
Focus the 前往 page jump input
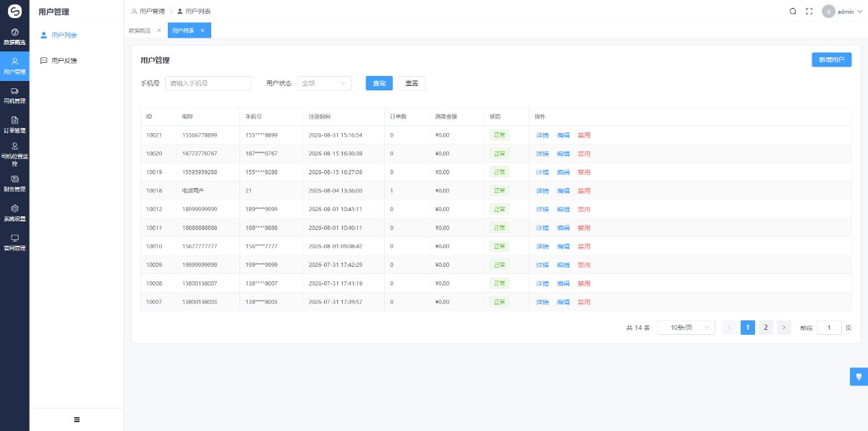pos(829,328)
